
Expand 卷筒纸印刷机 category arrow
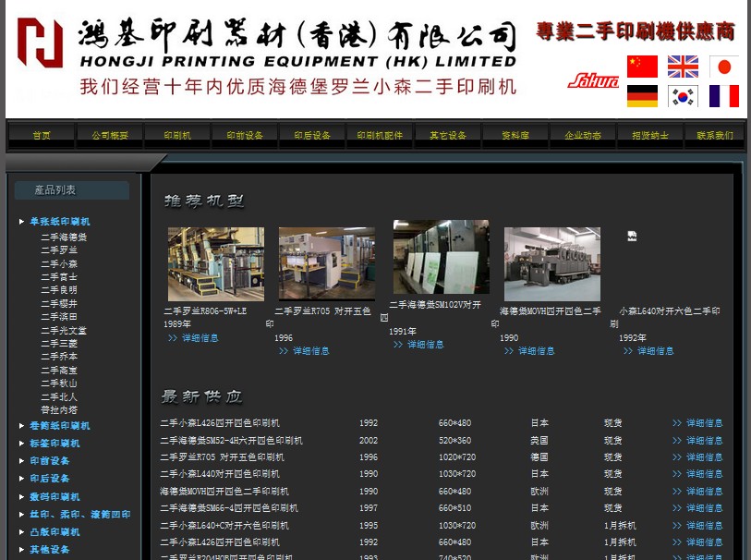tap(21, 425)
